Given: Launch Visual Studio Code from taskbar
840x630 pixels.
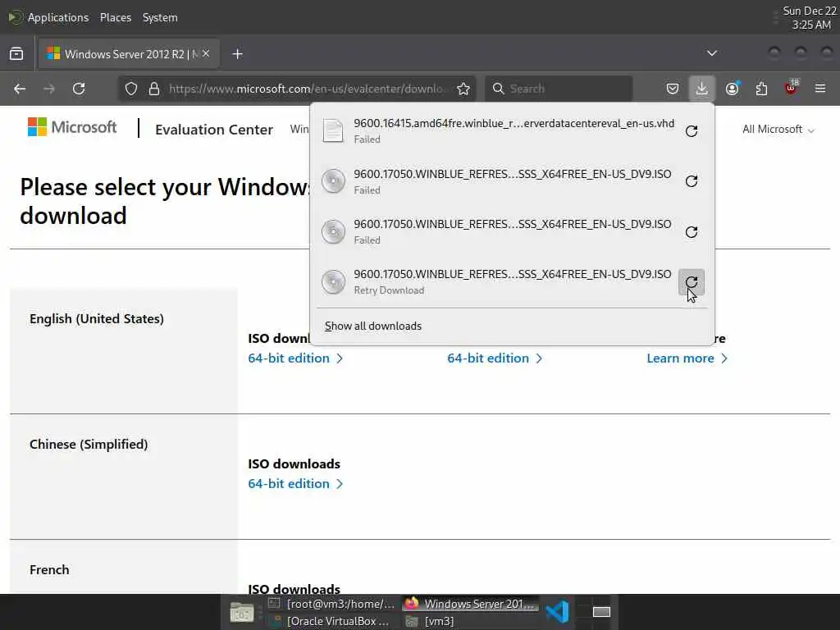Looking at the screenshot, I should pyautogui.click(x=558, y=612).
